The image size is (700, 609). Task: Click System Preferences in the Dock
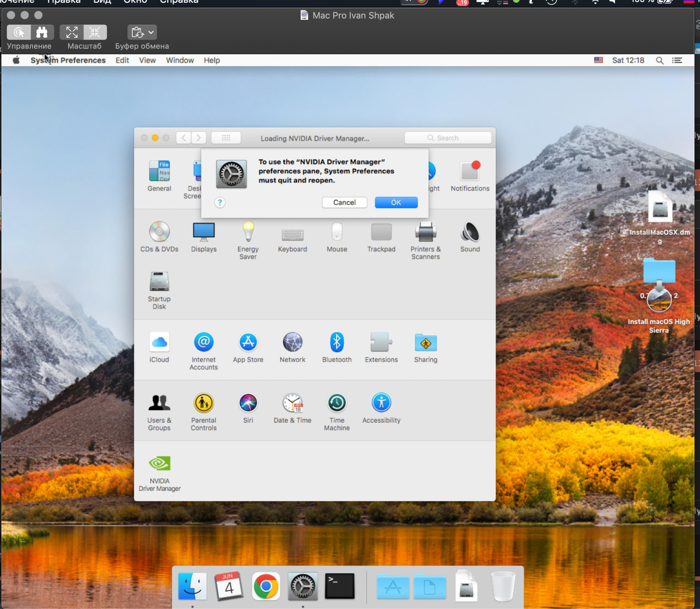tap(303, 586)
